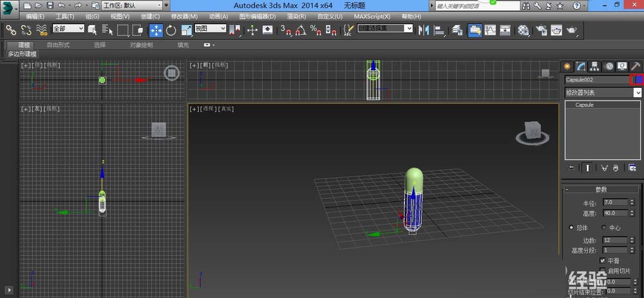
Task: Open the MAXScript (X) menu
Action: tap(372, 17)
